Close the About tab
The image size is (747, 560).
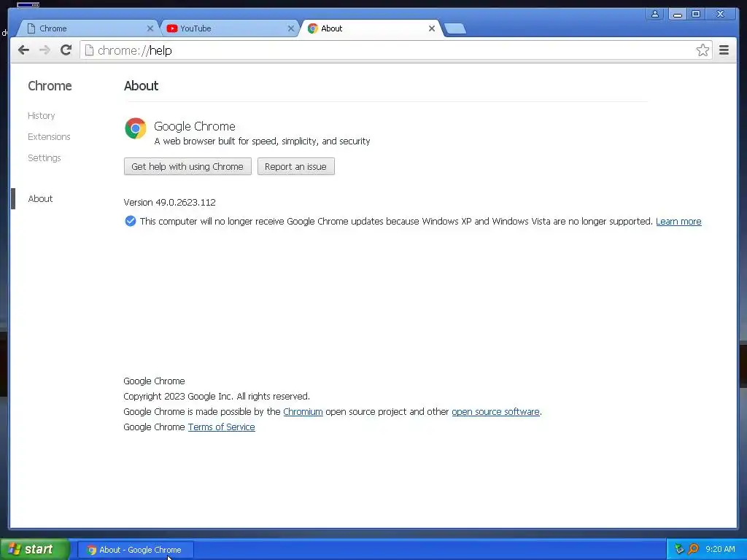pyautogui.click(x=432, y=28)
